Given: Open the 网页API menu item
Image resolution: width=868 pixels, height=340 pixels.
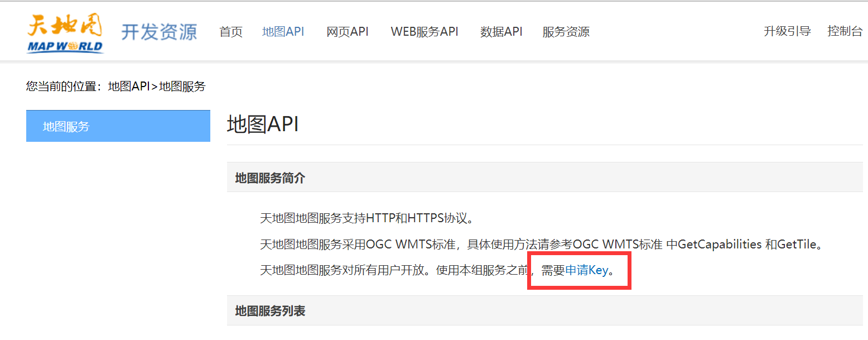Looking at the screenshot, I should point(348,32).
